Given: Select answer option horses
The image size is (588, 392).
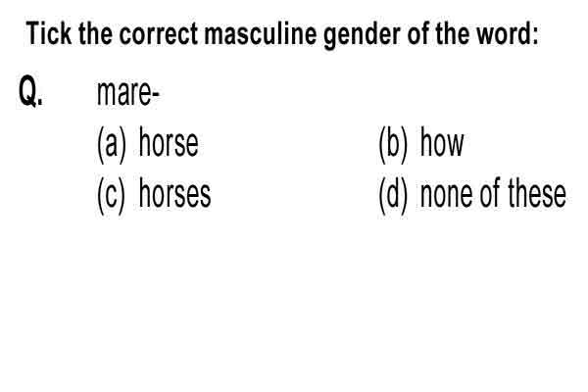Looking at the screenshot, I should pyautogui.click(x=174, y=194).
